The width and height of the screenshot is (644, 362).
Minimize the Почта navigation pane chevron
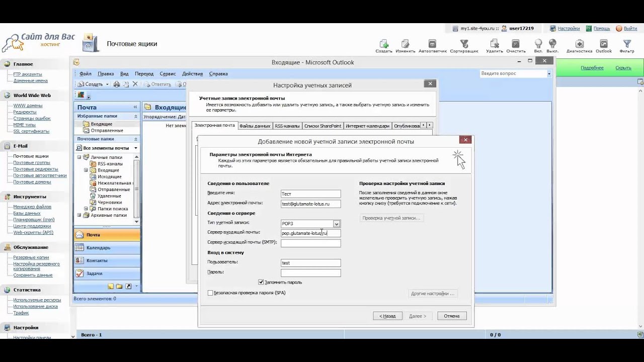tap(135, 107)
